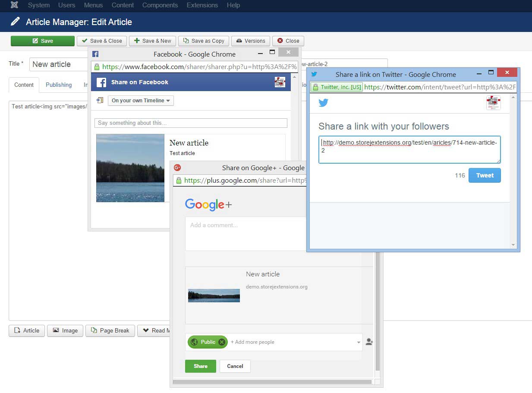
Task: Click the Twitter, Inc. security badge
Action: coord(337,87)
